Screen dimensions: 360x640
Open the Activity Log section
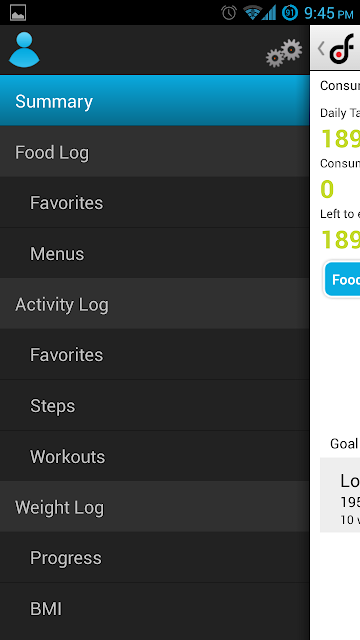click(155, 304)
